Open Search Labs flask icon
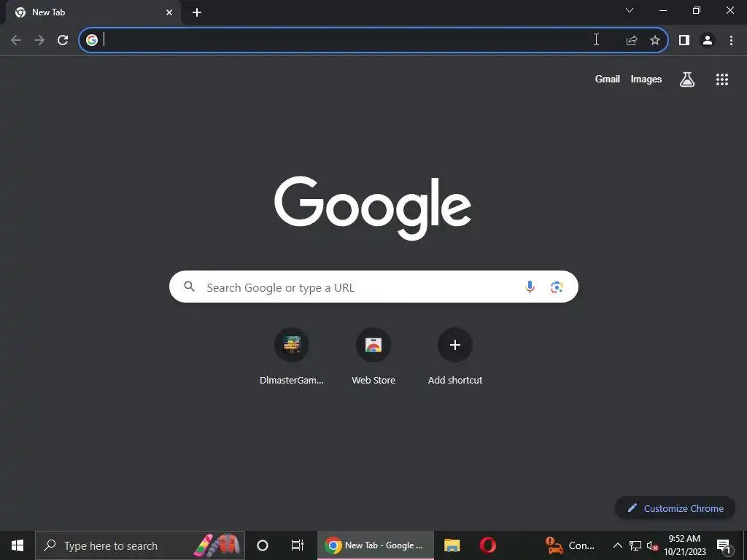Viewport: 747px width, 560px height. tap(687, 79)
